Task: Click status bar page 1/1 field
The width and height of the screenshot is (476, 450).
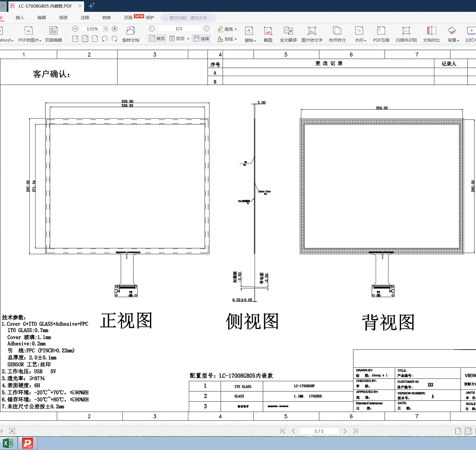Action: 319,431
